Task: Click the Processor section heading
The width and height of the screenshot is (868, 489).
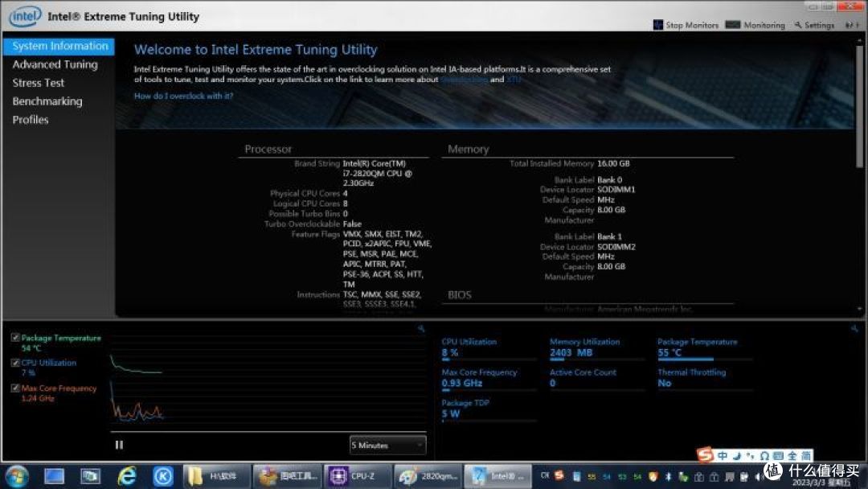Action: tap(268, 149)
